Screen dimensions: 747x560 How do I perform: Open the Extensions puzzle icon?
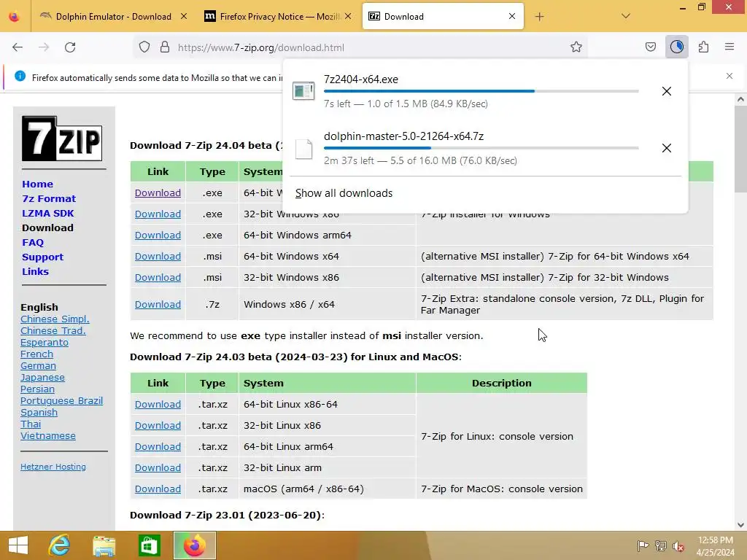pyautogui.click(x=703, y=47)
